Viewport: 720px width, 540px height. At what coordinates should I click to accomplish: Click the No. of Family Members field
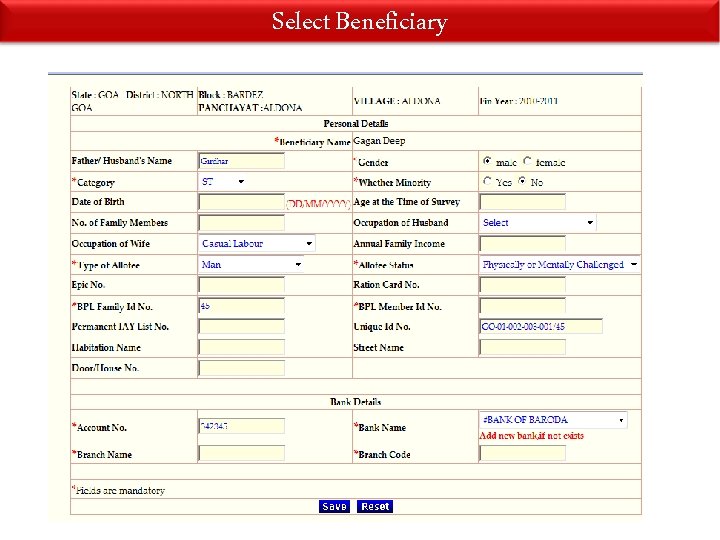242,223
